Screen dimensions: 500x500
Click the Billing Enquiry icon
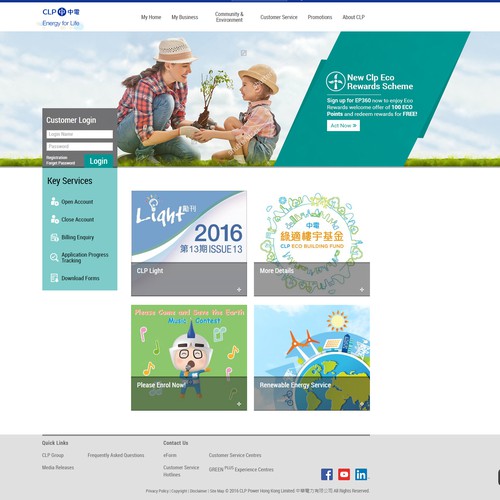54,237
